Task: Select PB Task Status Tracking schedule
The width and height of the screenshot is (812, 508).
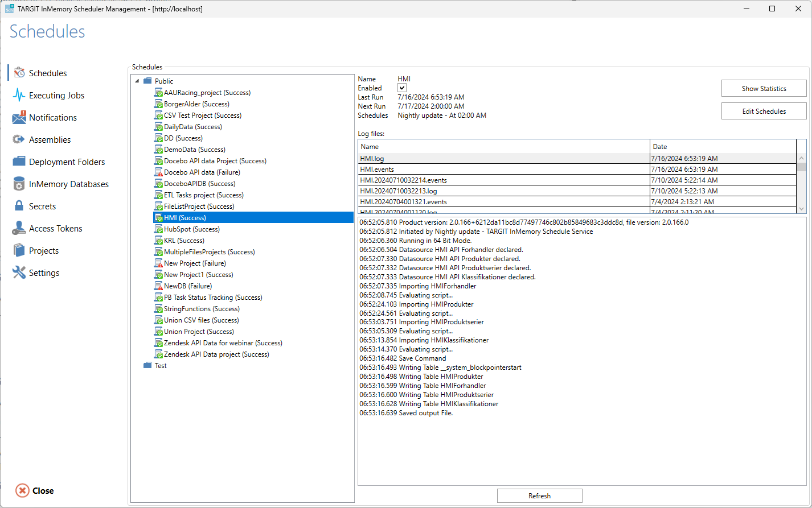Action: (x=213, y=298)
